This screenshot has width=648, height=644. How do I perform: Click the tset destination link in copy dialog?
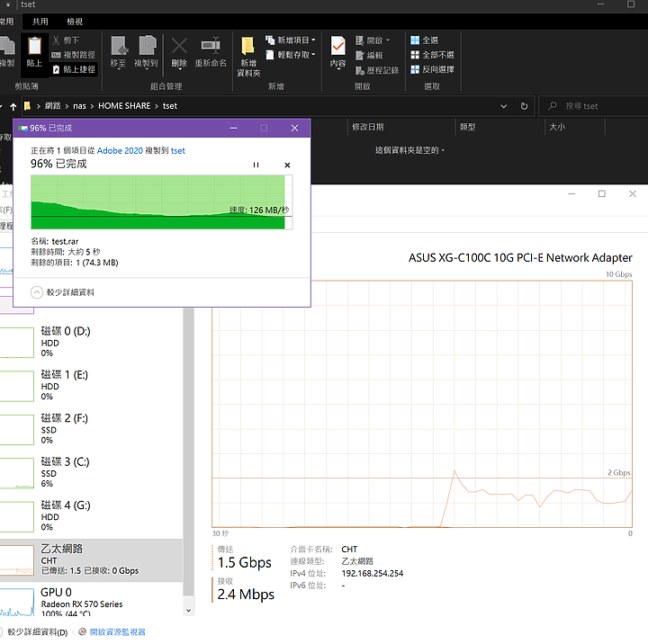178,151
